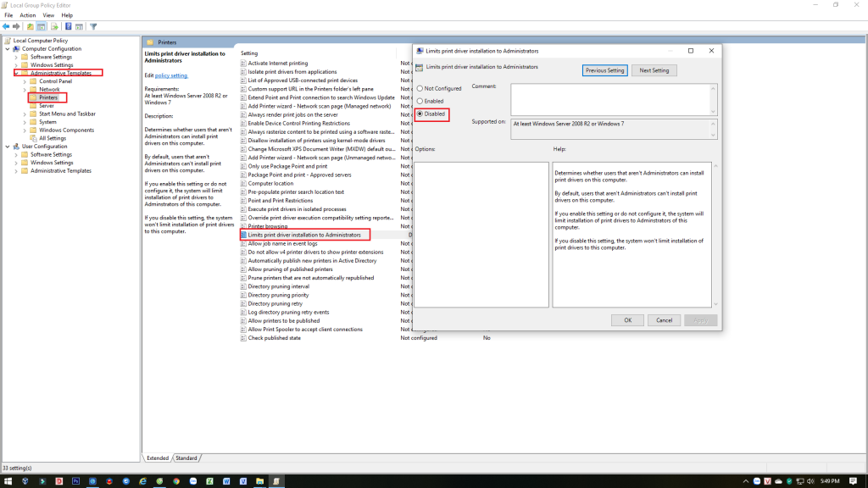Confirm the dialog with OK
Screen dimensions: 868x488
coord(627,320)
